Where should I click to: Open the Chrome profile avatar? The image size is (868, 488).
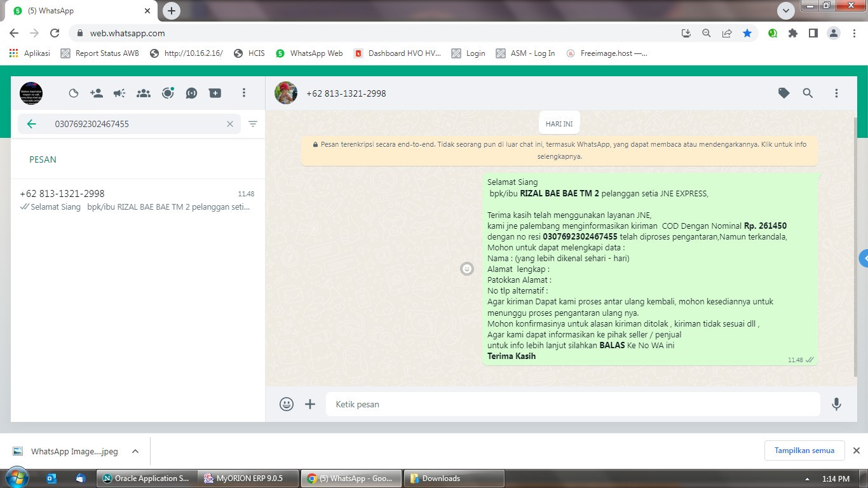(834, 33)
